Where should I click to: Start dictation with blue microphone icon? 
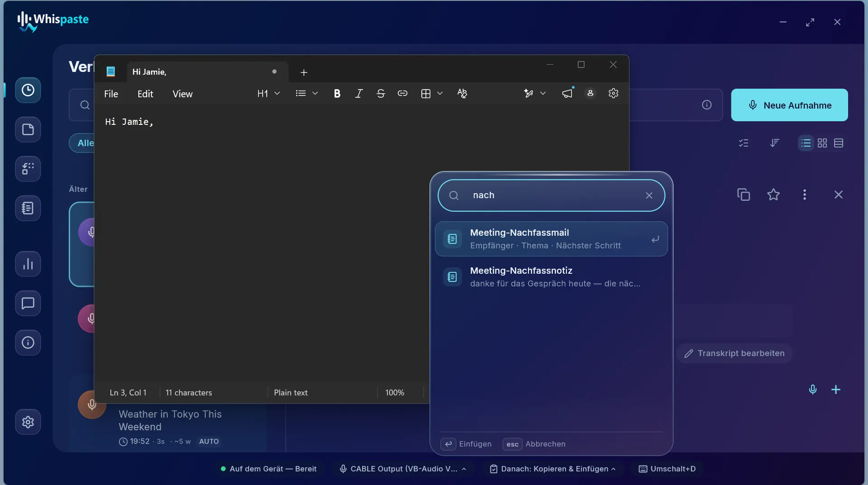(813, 390)
